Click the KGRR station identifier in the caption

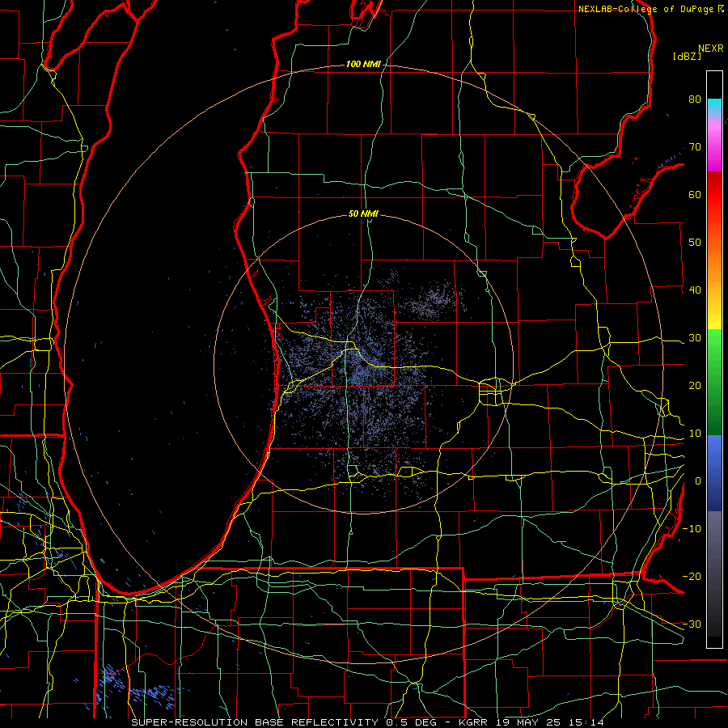click(475, 722)
